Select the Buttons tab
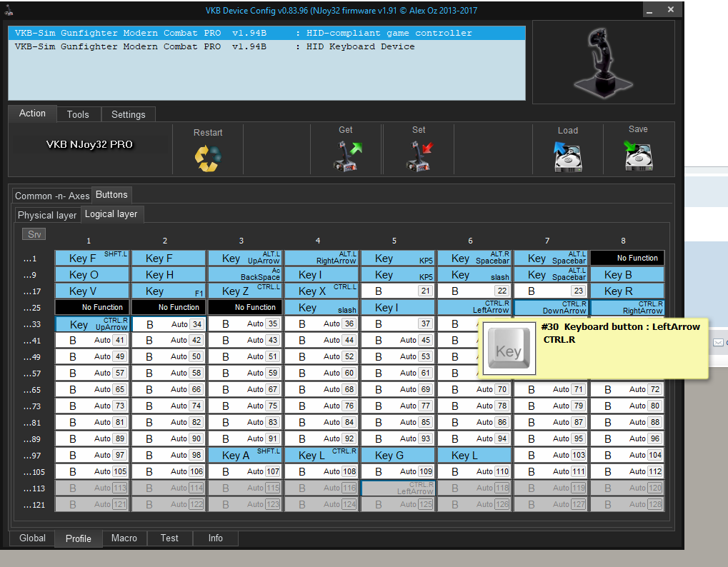 point(111,195)
